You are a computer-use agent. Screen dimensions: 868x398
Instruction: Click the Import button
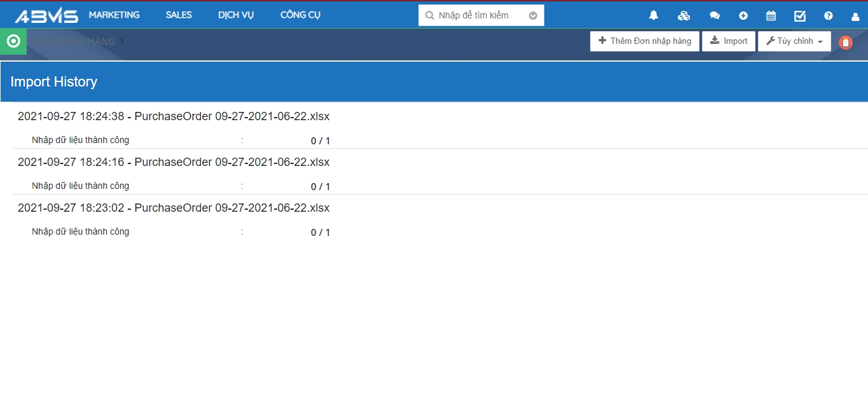point(729,41)
